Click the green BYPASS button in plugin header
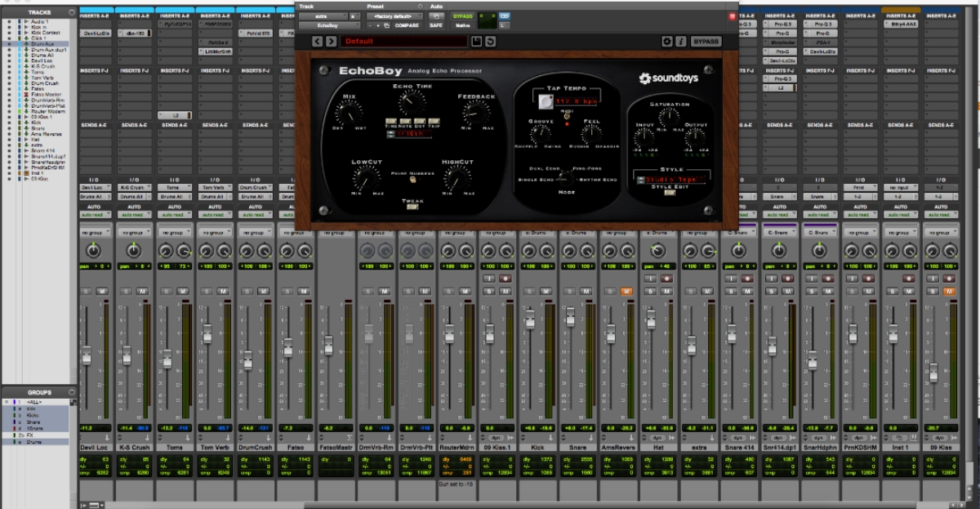The width and height of the screenshot is (980, 509). (x=462, y=16)
